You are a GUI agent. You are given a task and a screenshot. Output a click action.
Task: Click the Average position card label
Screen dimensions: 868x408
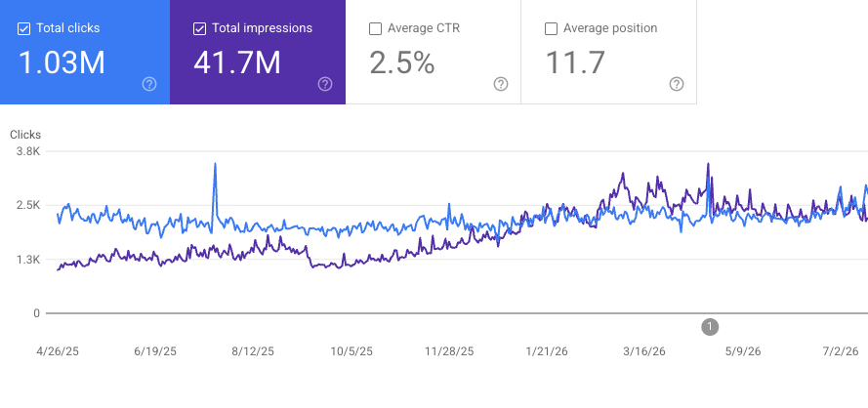[610, 28]
